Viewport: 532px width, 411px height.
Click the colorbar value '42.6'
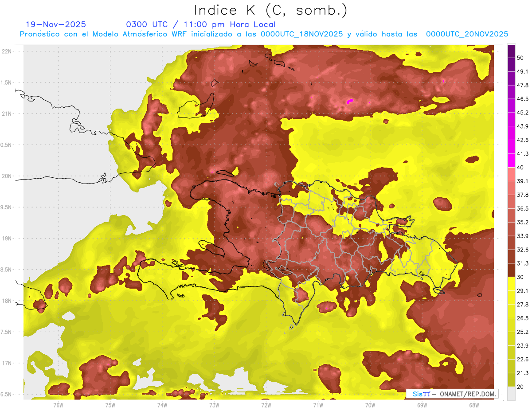(x=523, y=140)
